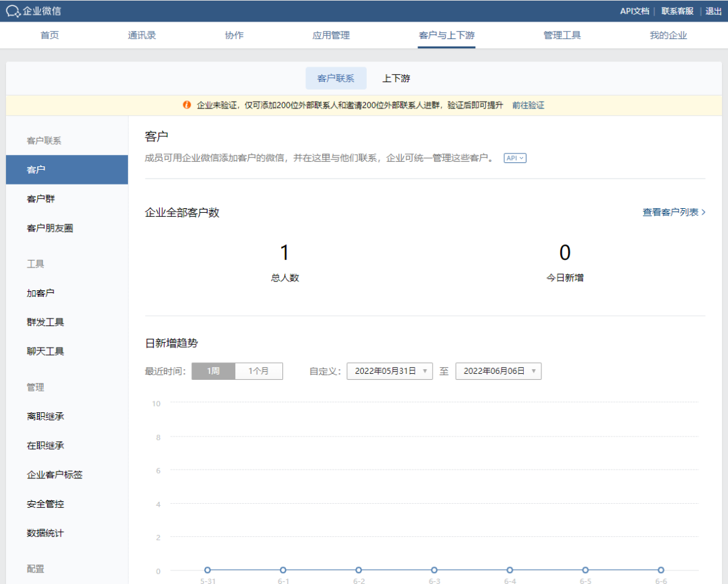Click the 5-31 data point on chart
This screenshot has width=728, height=584.
click(x=208, y=570)
